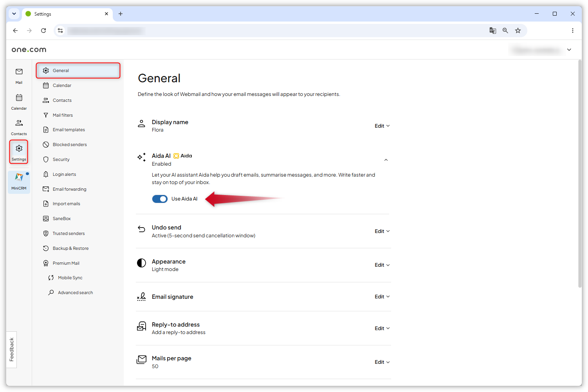Select the Security label in the settings menu
588x392 pixels.
(61, 159)
